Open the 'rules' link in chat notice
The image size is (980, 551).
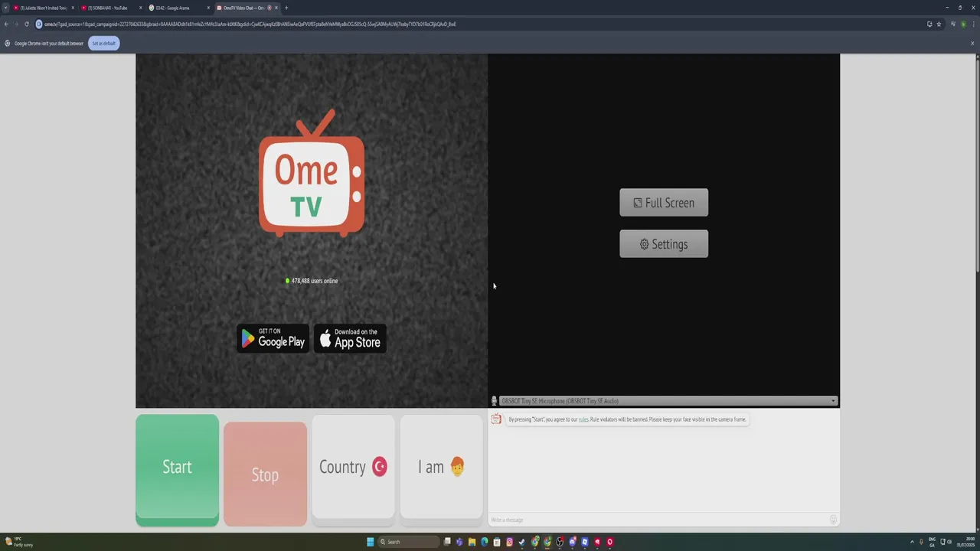pos(583,419)
